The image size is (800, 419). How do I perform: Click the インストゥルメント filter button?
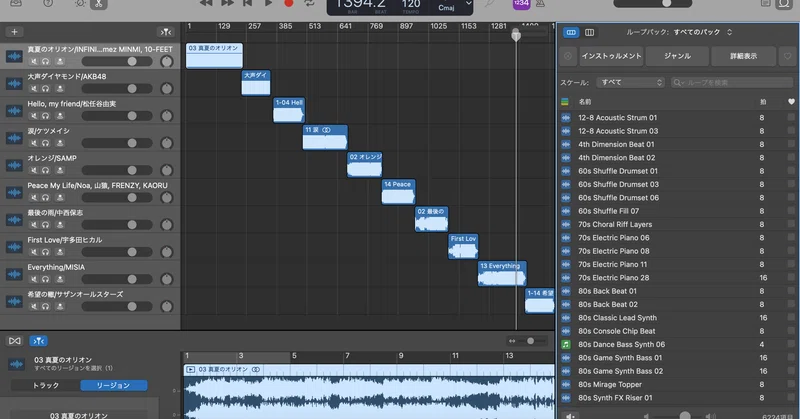[x=611, y=56]
